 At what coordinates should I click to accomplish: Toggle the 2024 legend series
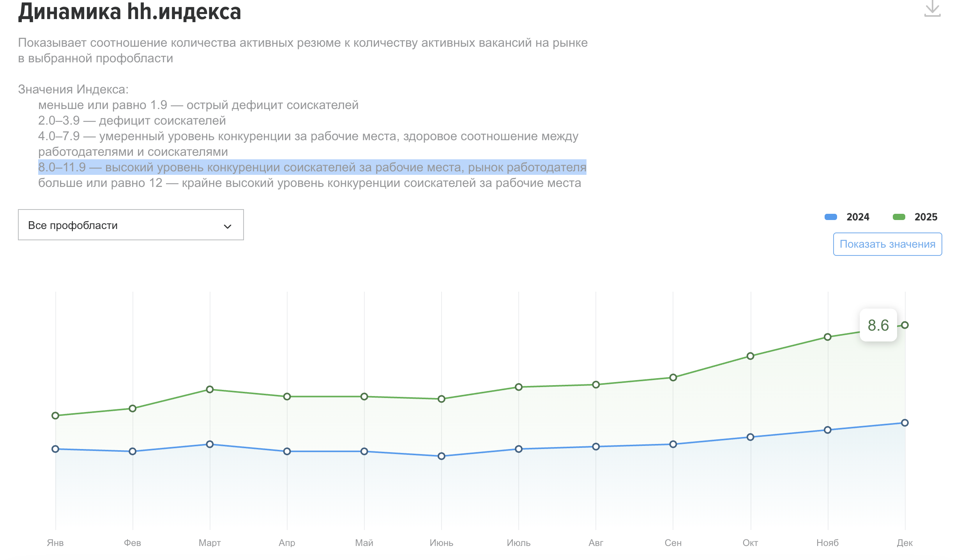(x=857, y=217)
